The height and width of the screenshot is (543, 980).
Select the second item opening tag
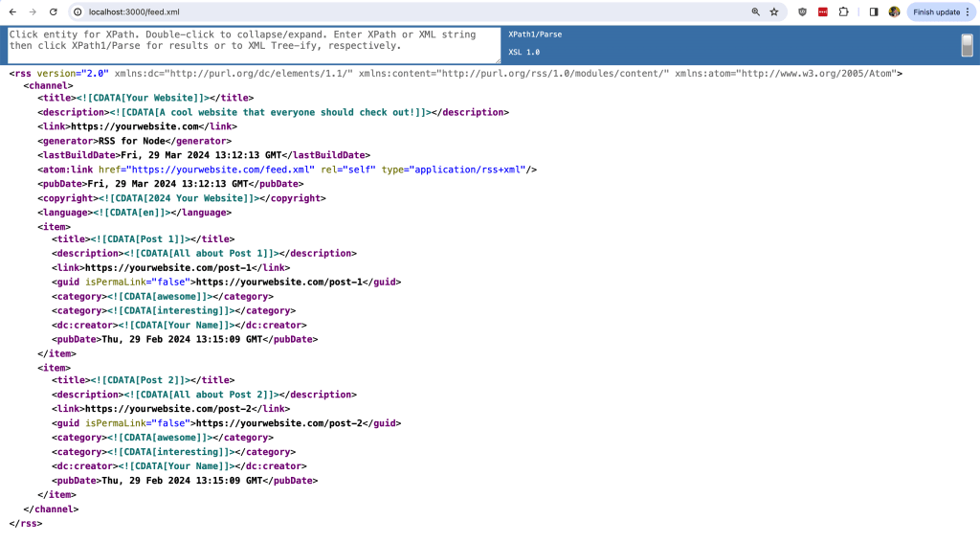tap(54, 368)
